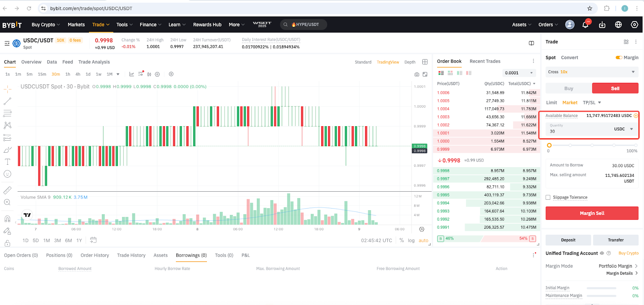Enable the Slippage Tolerance checkbox

548,197
